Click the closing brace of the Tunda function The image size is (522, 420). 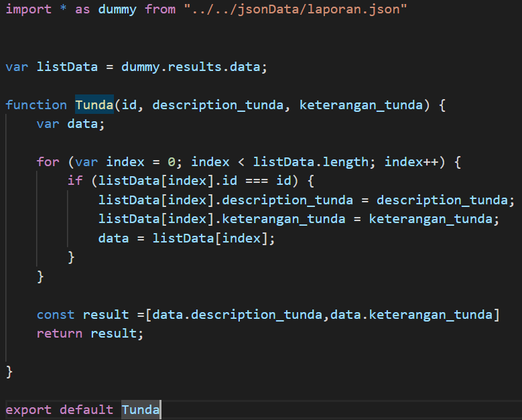9,372
